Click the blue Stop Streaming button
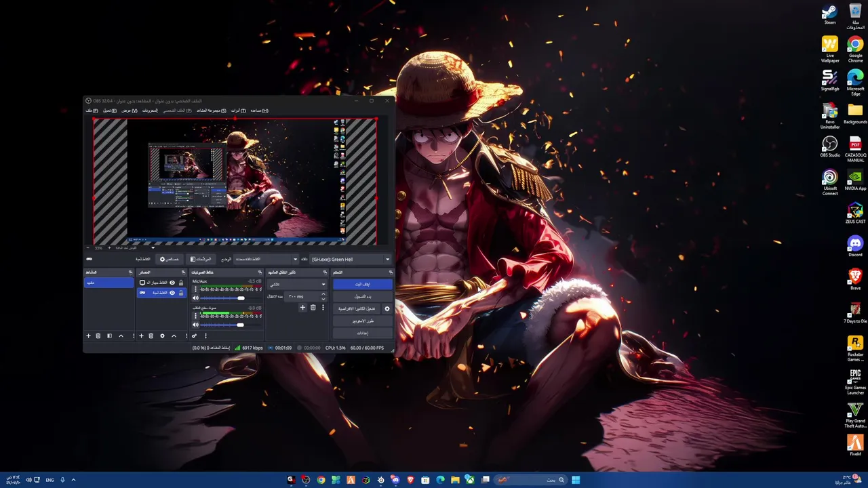This screenshot has height=488, width=868. pos(362,285)
